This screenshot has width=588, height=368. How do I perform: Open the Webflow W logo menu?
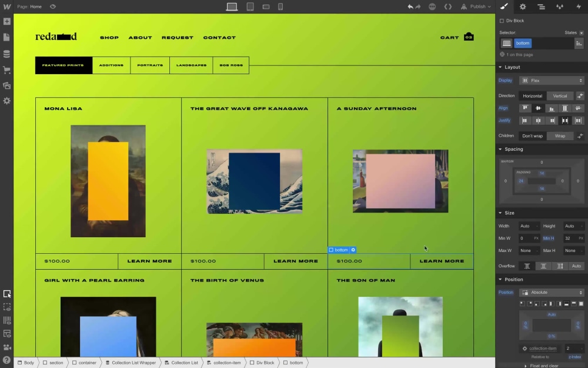[x=6, y=6]
